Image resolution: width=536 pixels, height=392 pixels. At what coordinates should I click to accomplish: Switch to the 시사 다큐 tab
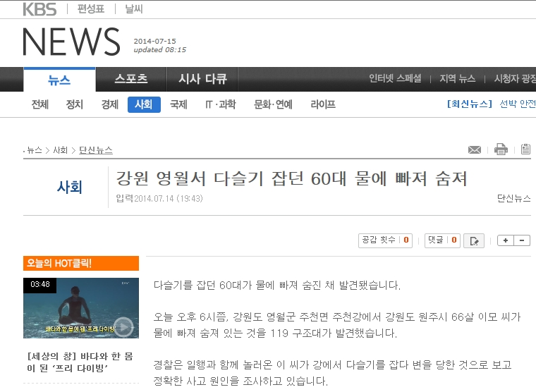[202, 79]
